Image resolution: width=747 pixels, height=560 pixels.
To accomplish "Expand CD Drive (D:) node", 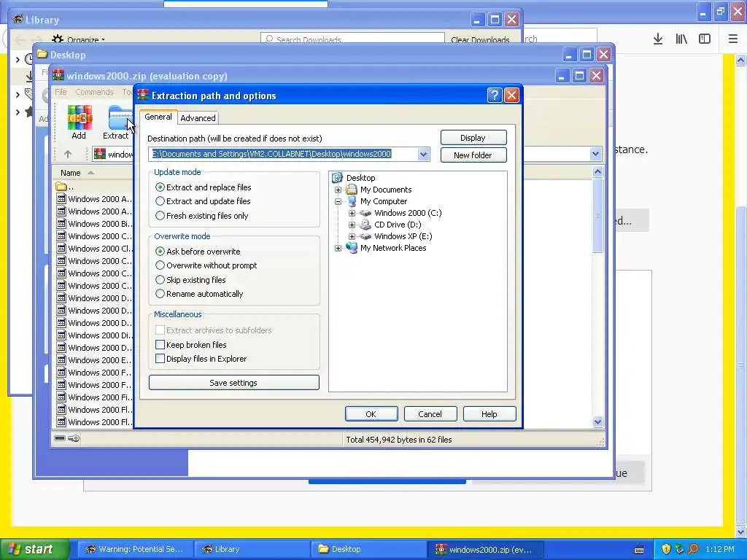I will (352, 225).
